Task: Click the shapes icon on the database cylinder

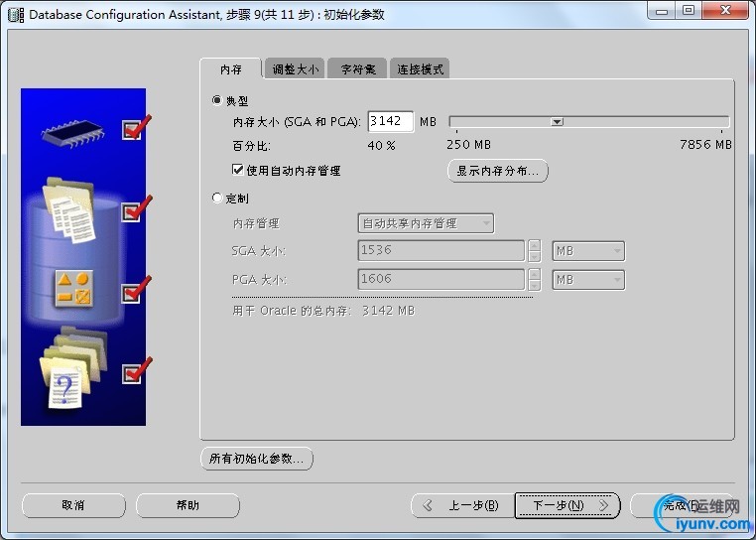Action: pos(73,289)
